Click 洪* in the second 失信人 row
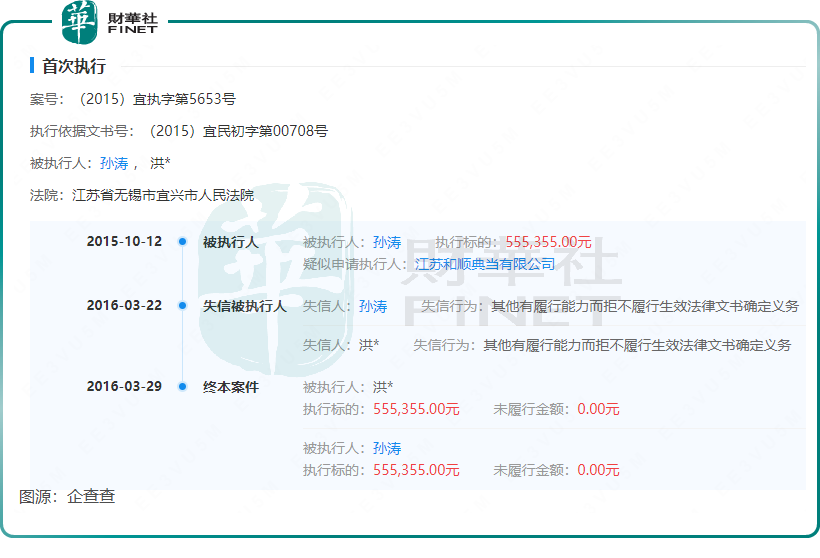 369,345
